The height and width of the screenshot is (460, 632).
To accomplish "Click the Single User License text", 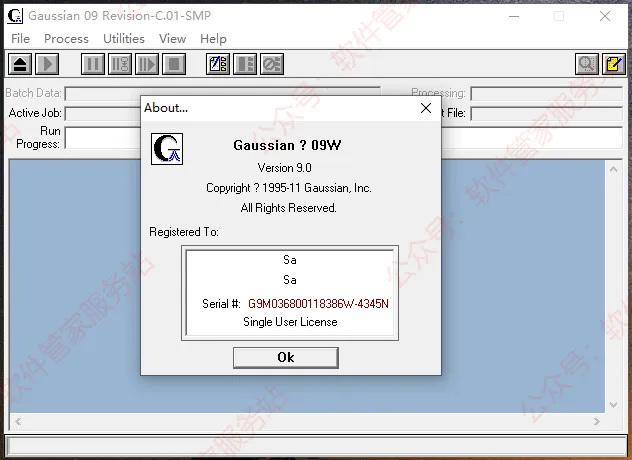I will [290, 322].
